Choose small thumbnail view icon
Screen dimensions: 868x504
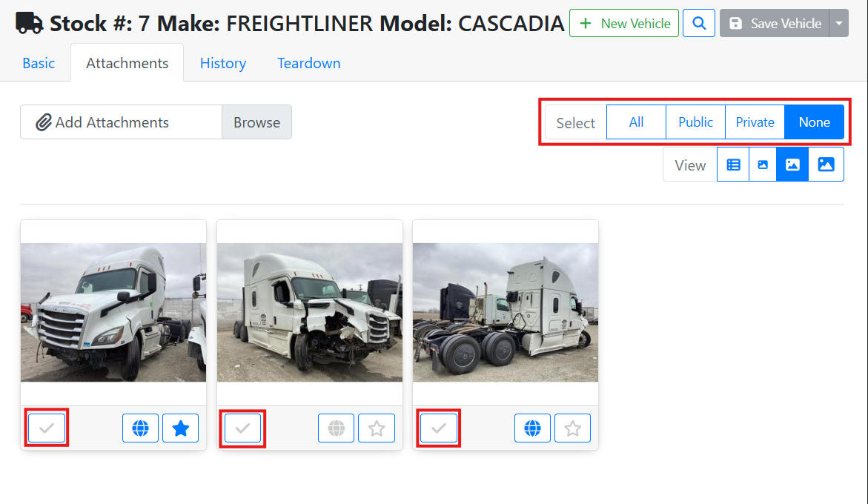point(762,165)
